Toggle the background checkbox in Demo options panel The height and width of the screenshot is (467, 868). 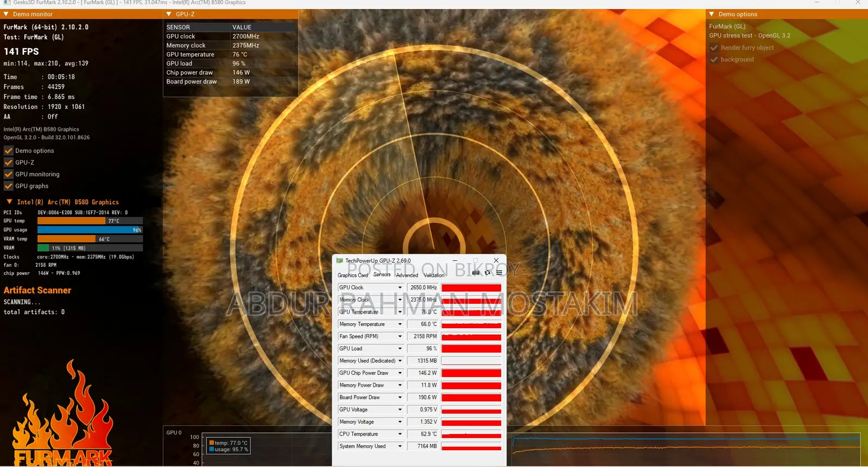[714, 60]
